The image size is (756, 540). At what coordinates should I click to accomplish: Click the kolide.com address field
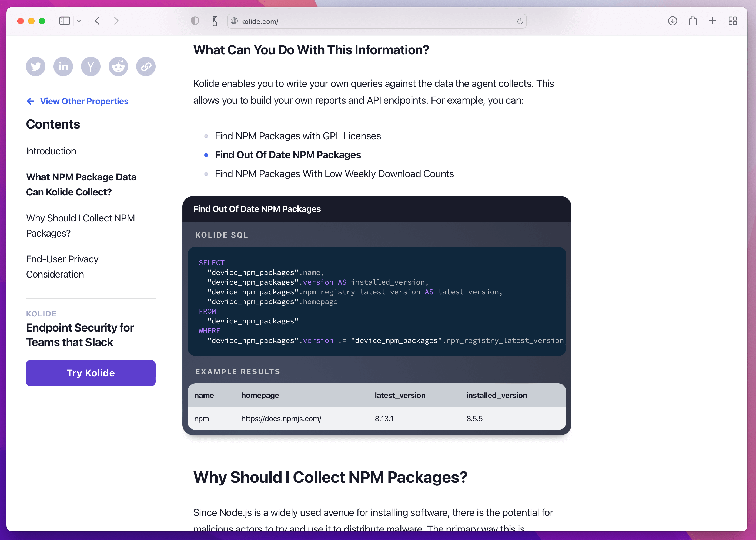tap(376, 21)
